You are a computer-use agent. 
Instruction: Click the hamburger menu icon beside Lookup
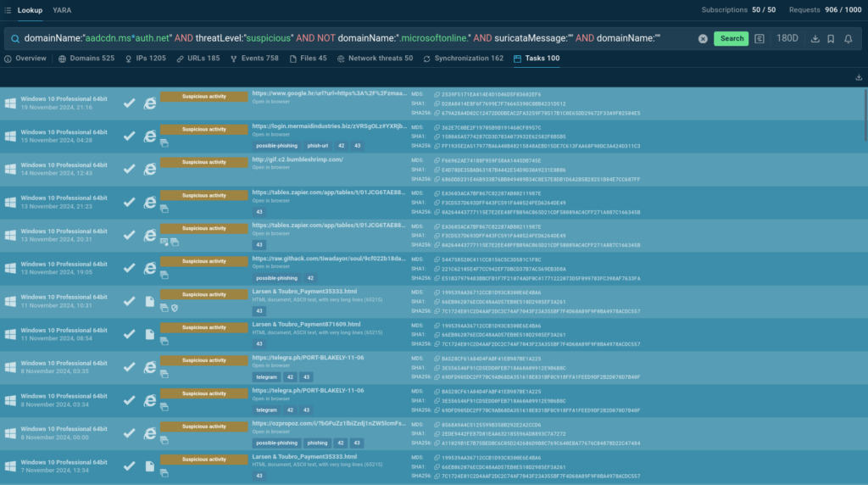tap(8, 9)
